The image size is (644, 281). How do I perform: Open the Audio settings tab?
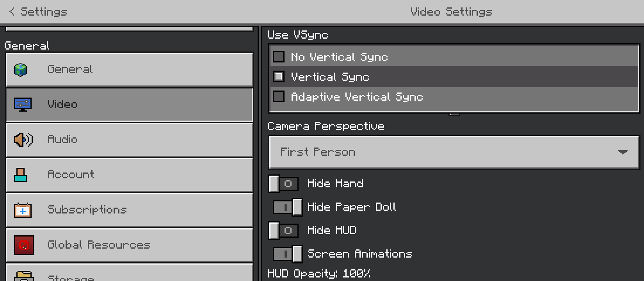click(129, 140)
